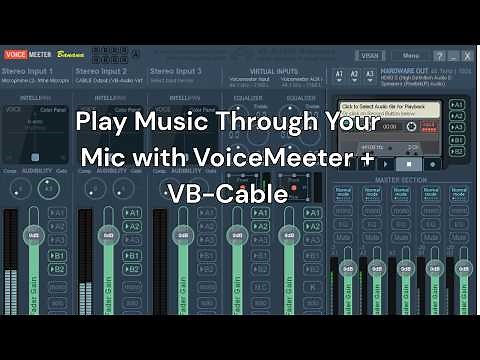The width and height of the screenshot is (480, 360).
Task: Click the Gate knob on Stereo Input 1
Action: [48, 189]
